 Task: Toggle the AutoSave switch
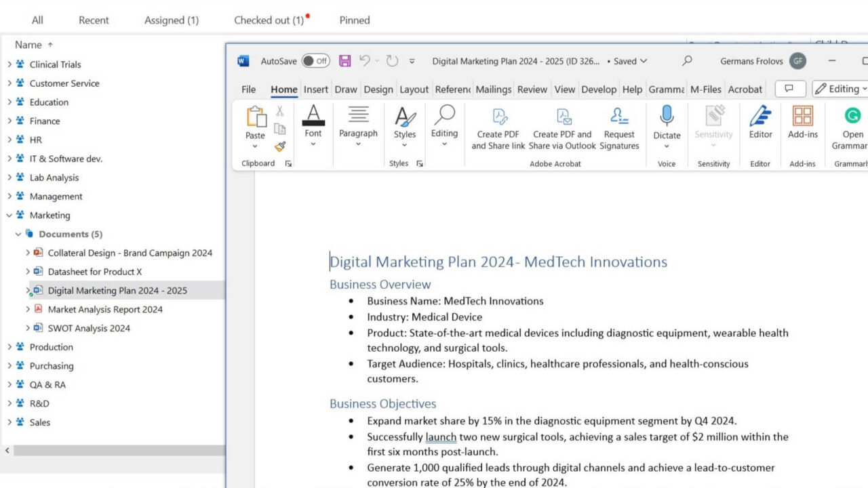coord(315,61)
